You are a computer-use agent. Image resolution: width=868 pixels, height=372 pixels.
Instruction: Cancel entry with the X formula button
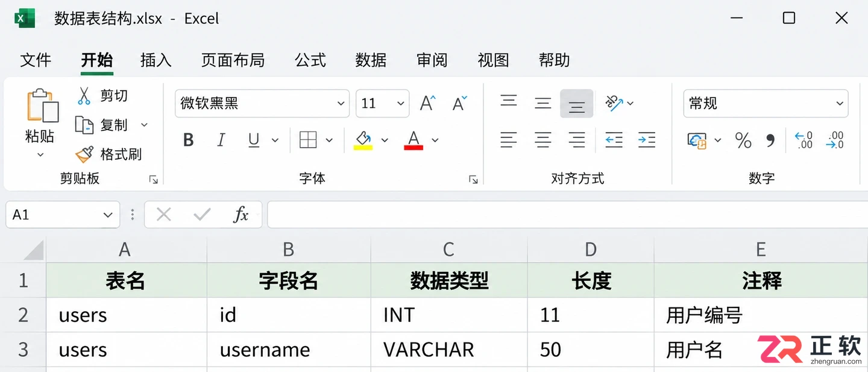[x=163, y=215]
